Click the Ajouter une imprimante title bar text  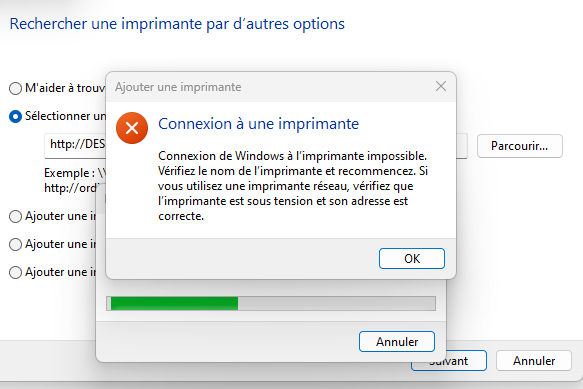(x=178, y=87)
